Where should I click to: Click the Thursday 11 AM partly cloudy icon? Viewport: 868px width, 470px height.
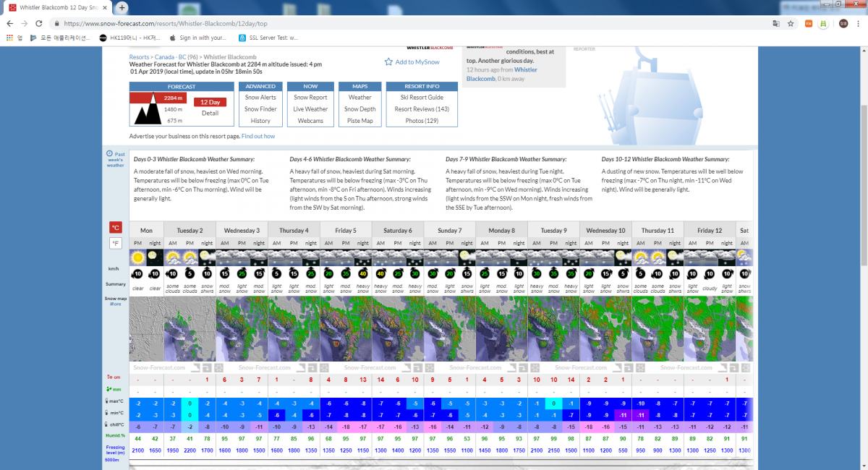pos(641,257)
